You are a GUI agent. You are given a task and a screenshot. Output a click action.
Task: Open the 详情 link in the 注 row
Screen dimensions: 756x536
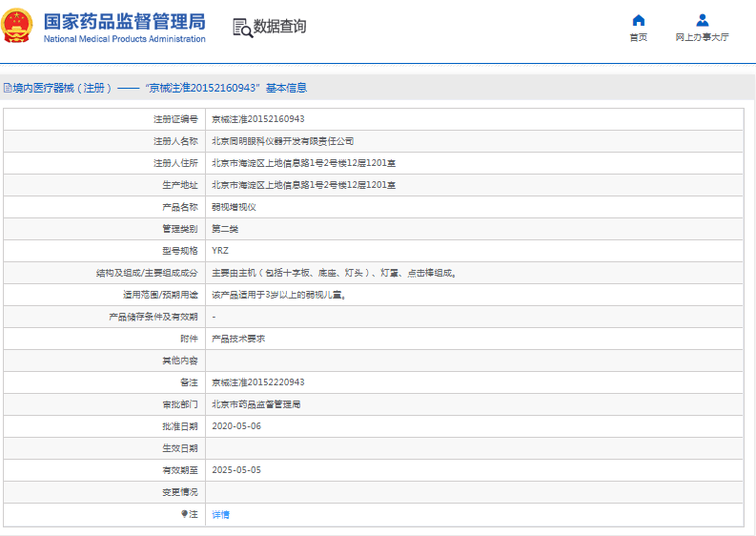click(x=220, y=515)
